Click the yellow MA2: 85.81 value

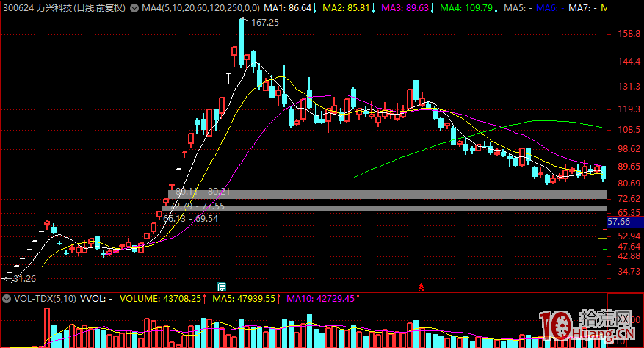pos(346,8)
